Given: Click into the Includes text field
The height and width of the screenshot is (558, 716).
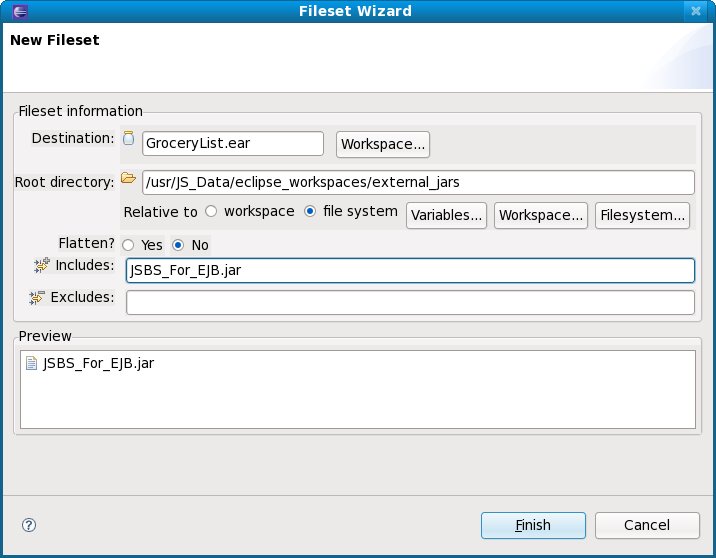Looking at the screenshot, I should point(410,270).
